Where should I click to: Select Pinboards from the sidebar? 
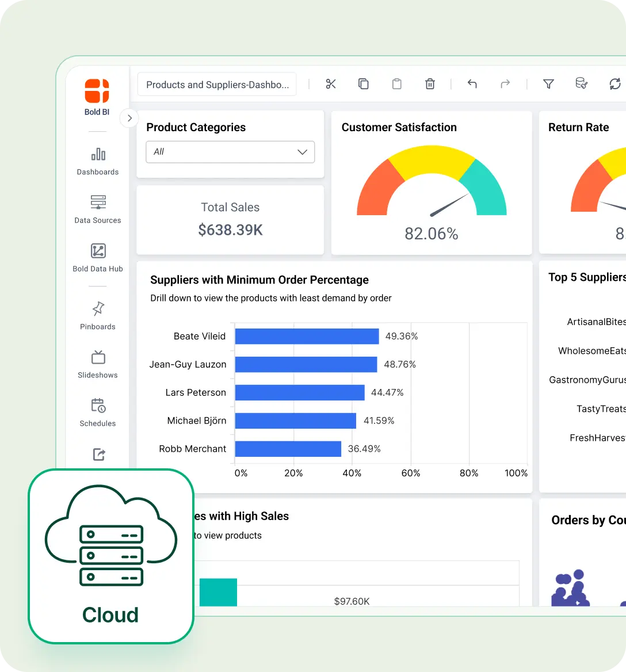97,314
